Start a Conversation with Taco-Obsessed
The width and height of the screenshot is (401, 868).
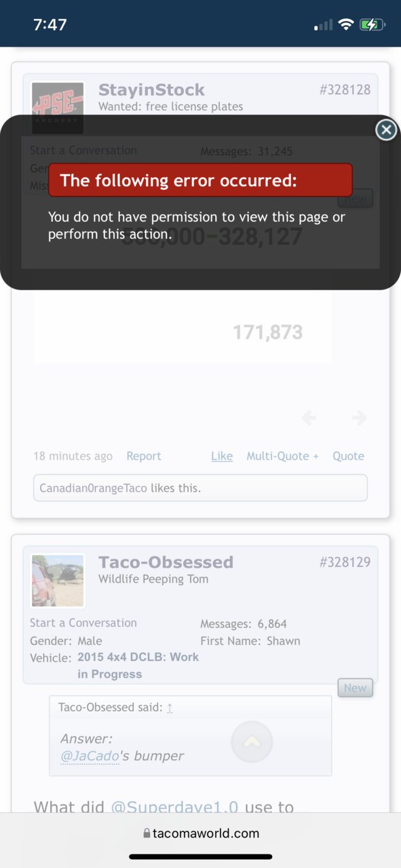83,623
